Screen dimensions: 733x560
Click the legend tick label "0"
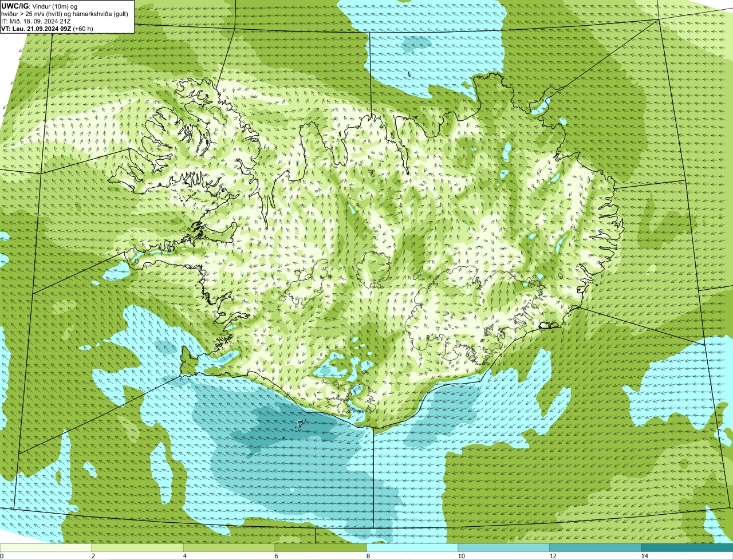click(2, 556)
